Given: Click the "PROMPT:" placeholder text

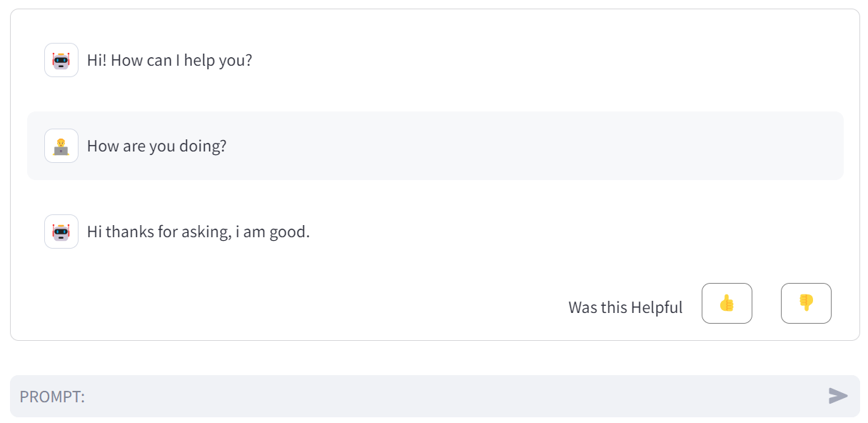Looking at the screenshot, I should pyautogui.click(x=52, y=396).
